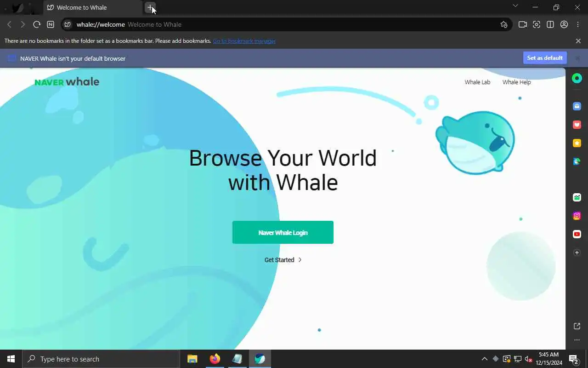
Task: Dismiss the bookmarks bar notice
Action: click(578, 41)
